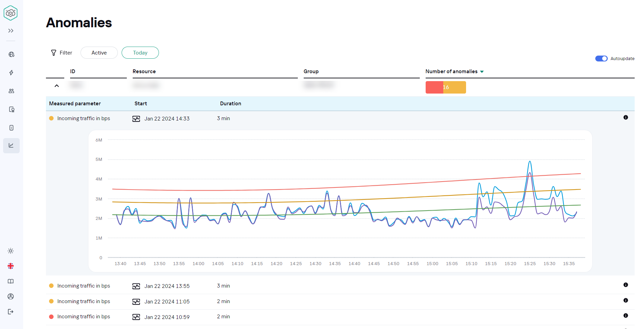
Task: Open the user profile icon
Action: 11,297
